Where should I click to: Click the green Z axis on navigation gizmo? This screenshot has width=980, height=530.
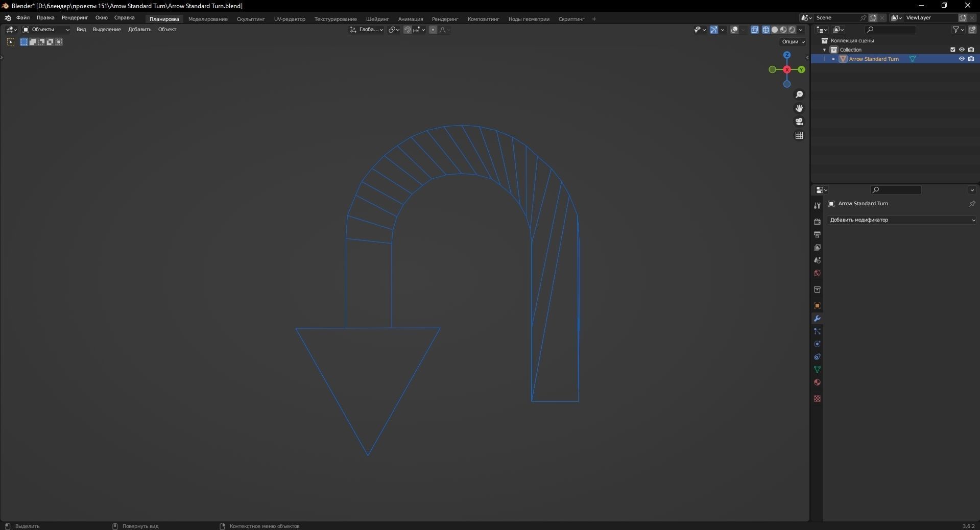click(x=786, y=55)
